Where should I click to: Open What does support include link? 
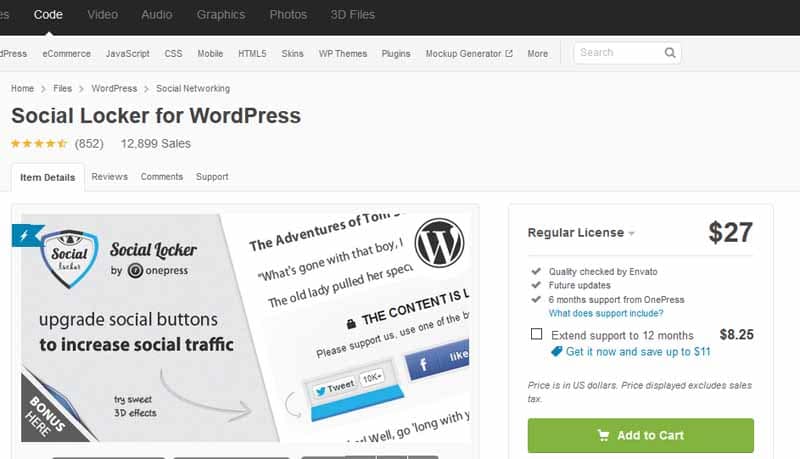pos(606,313)
